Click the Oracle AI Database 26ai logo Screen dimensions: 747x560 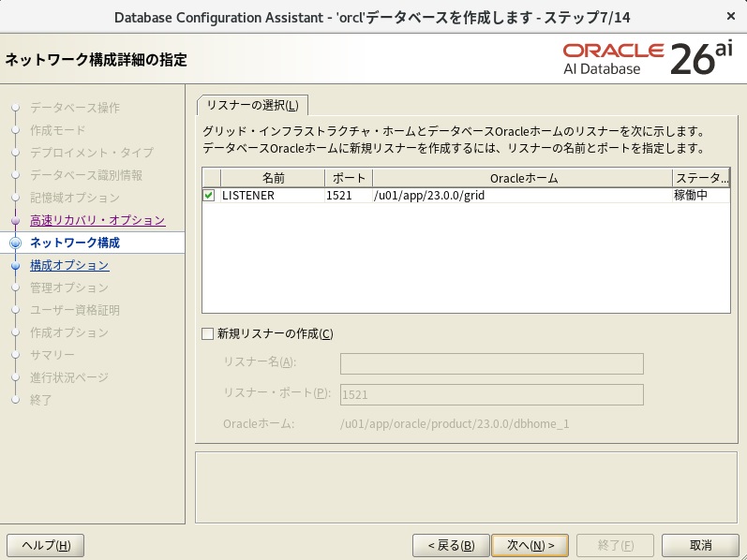pos(648,58)
